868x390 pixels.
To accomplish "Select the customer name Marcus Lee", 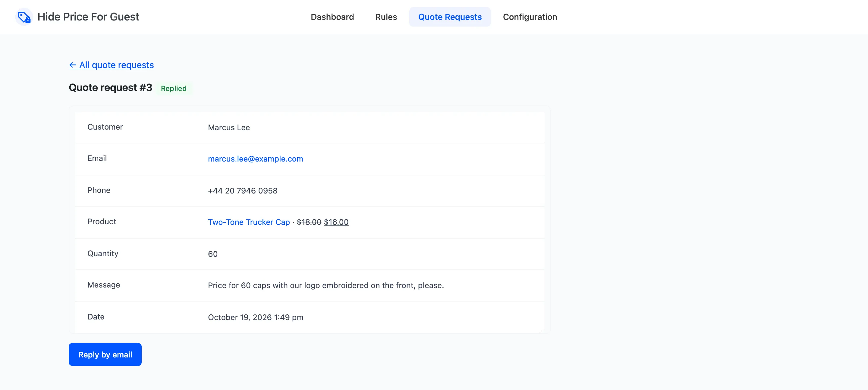I will [229, 127].
